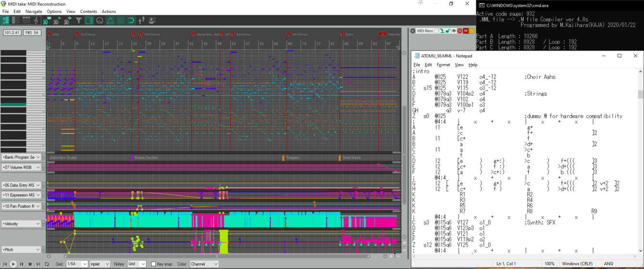Open the Navigate menu
This screenshot has height=269, width=644.
34,12
